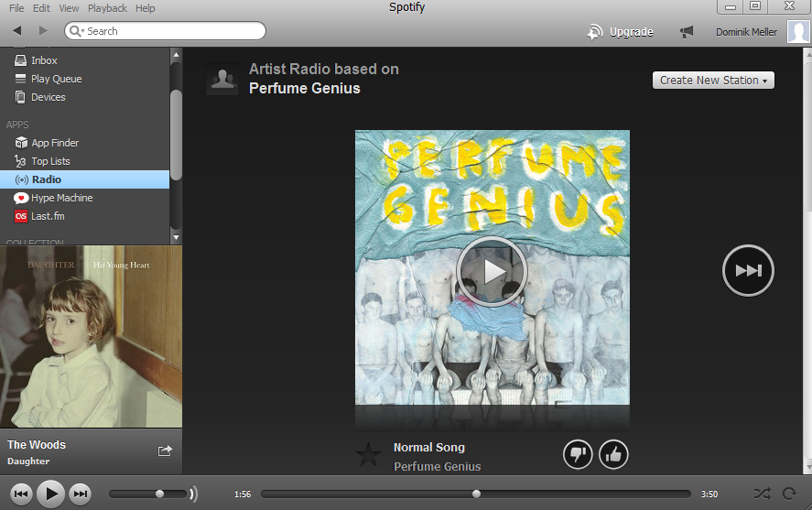
Task: Click the Daughter album cover thumbnail
Action: click(x=91, y=336)
